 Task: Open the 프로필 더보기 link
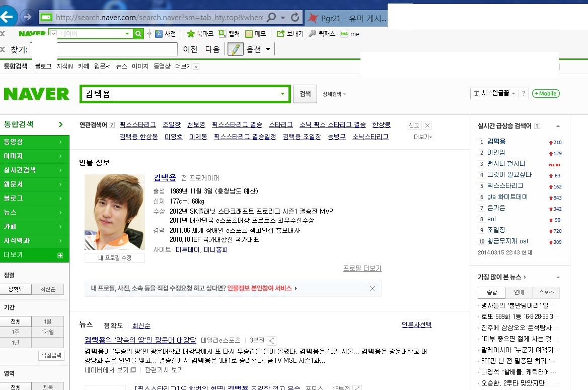[x=362, y=269]
